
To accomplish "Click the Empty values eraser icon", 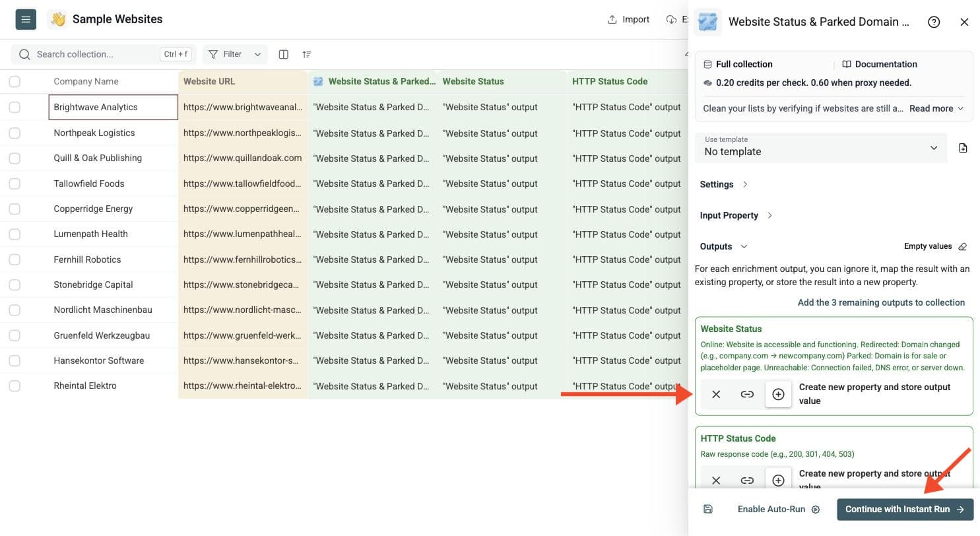I will 962,246.
